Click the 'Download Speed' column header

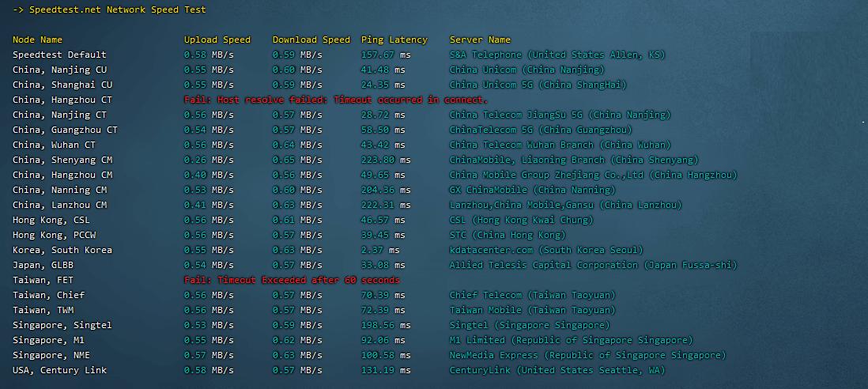(311, 40)
